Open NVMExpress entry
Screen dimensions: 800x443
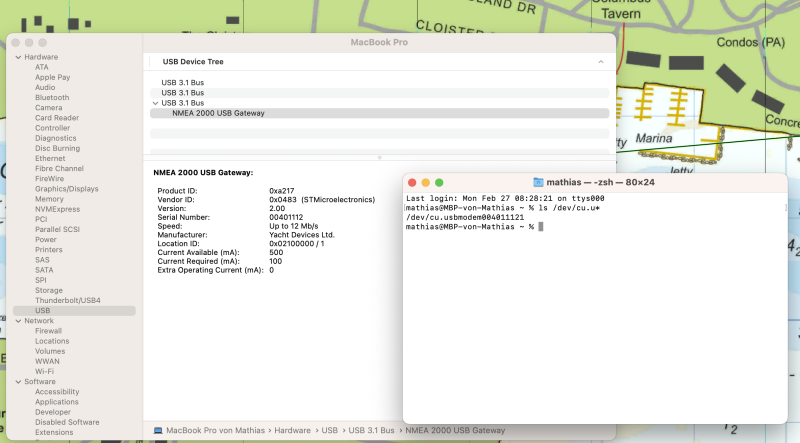(58, 209)
